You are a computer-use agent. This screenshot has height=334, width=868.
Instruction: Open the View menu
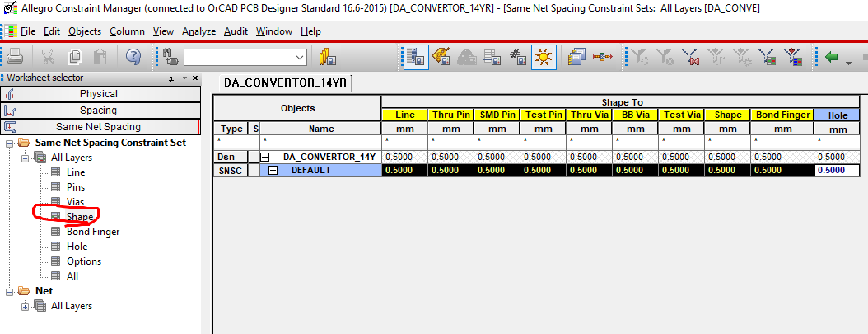click(163, 31)
